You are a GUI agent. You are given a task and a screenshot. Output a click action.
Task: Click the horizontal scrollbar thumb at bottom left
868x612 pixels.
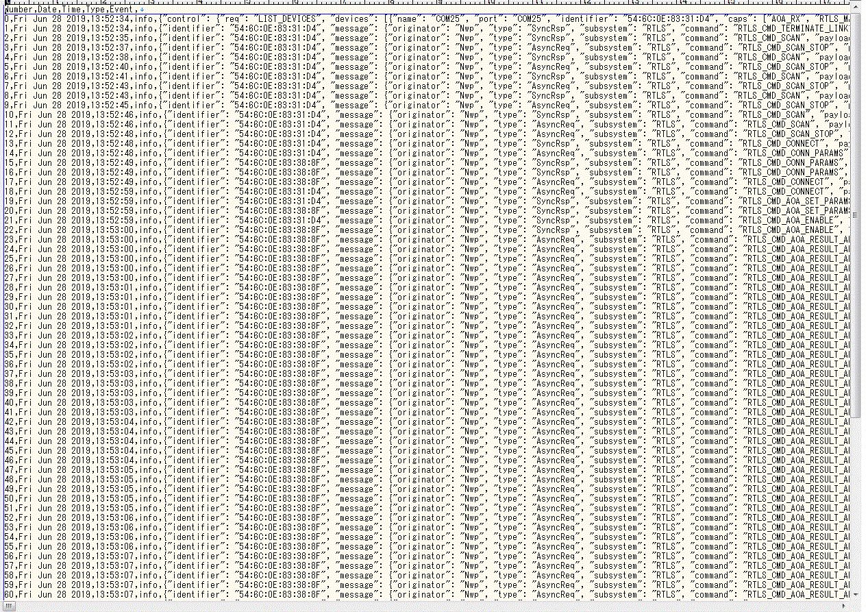[10, 606]
